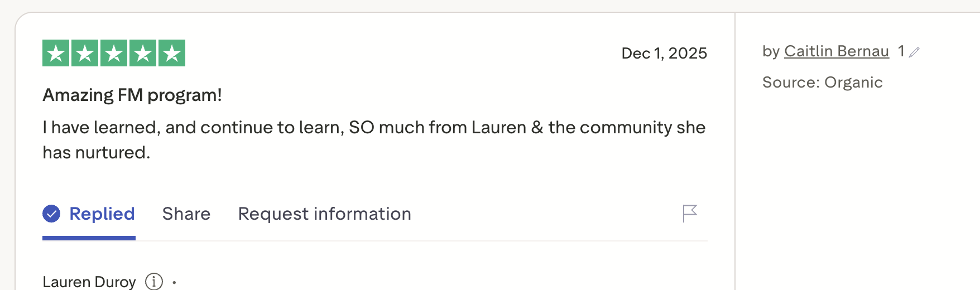This screenshot has height=290, width=980.
Task: Click the first green rating star
Action: coord(56,53)
